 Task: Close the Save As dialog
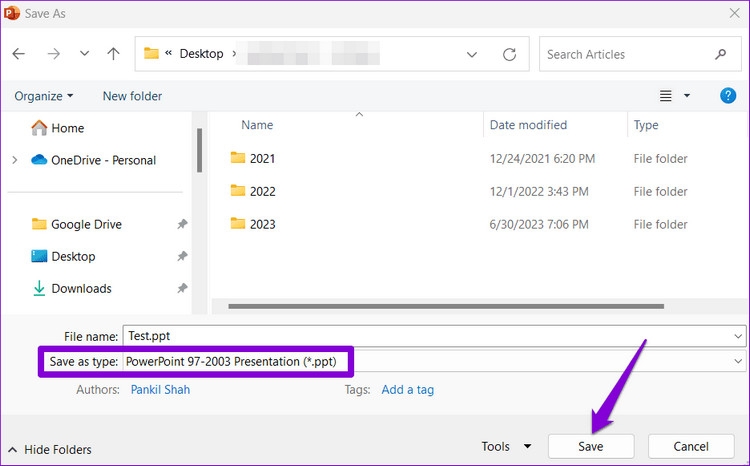tap(735, 13)
